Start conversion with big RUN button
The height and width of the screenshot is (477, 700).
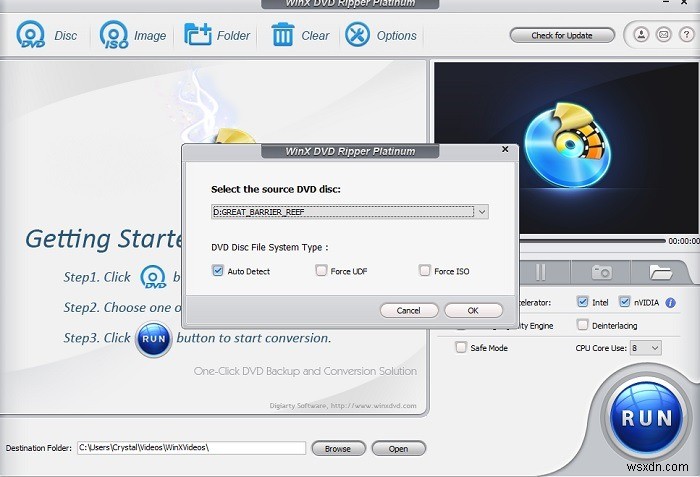pyautogui.click(x=646, y=418)
